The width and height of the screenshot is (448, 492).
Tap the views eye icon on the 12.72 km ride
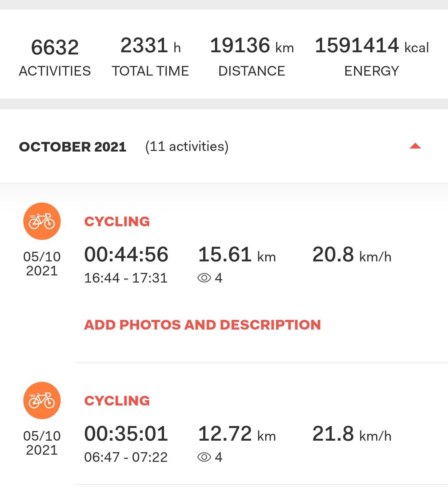pyautogui.click(x=204, y=457)
